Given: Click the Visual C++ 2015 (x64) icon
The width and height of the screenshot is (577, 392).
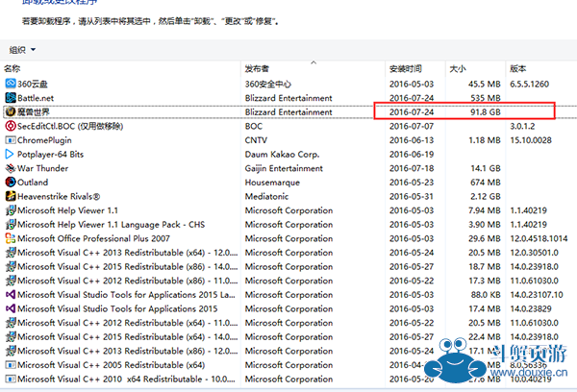Looking at the screenshot, I should 11,337.
